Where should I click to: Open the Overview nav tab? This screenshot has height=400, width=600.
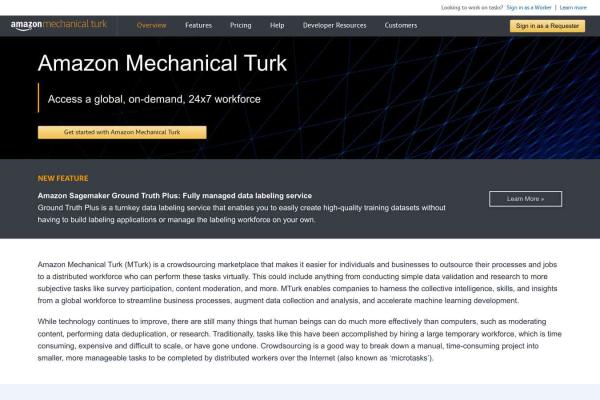point(152,25)
